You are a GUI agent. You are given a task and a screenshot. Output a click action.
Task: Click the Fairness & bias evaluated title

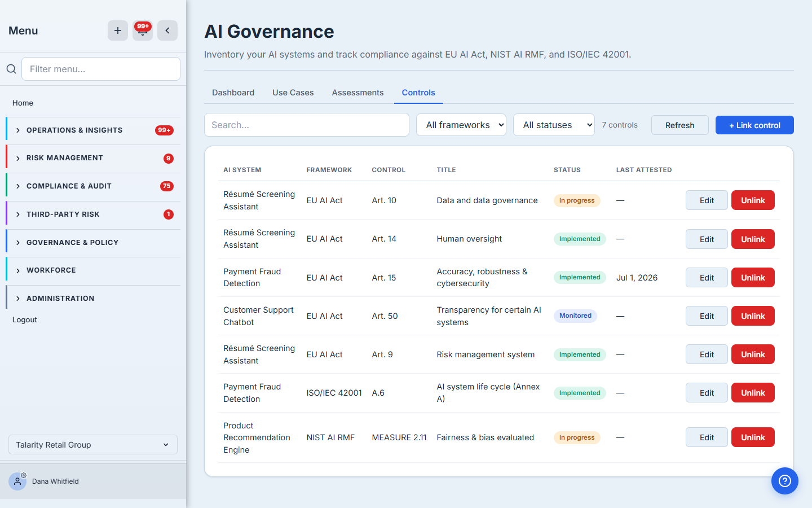(x=485, y=437)
